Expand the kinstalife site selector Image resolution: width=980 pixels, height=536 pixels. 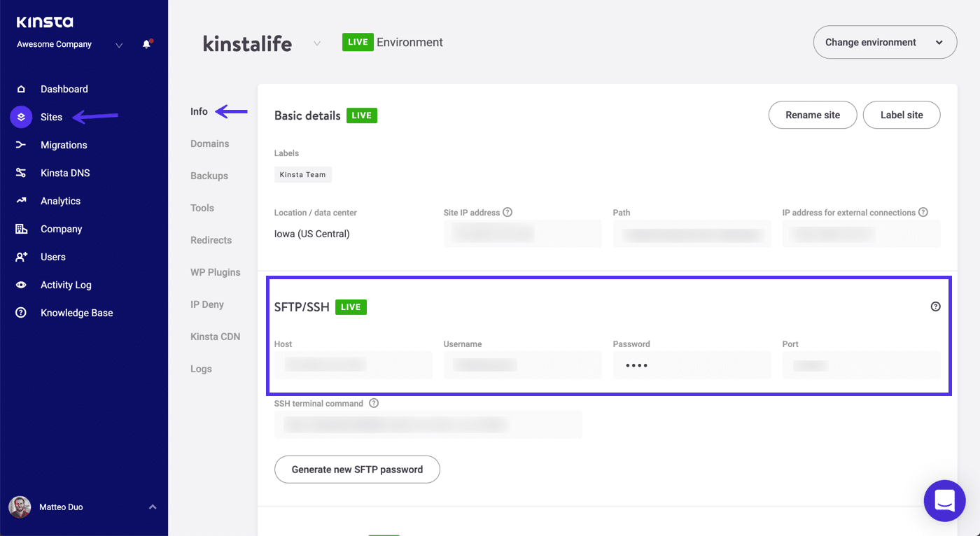[x=316, y=43]
